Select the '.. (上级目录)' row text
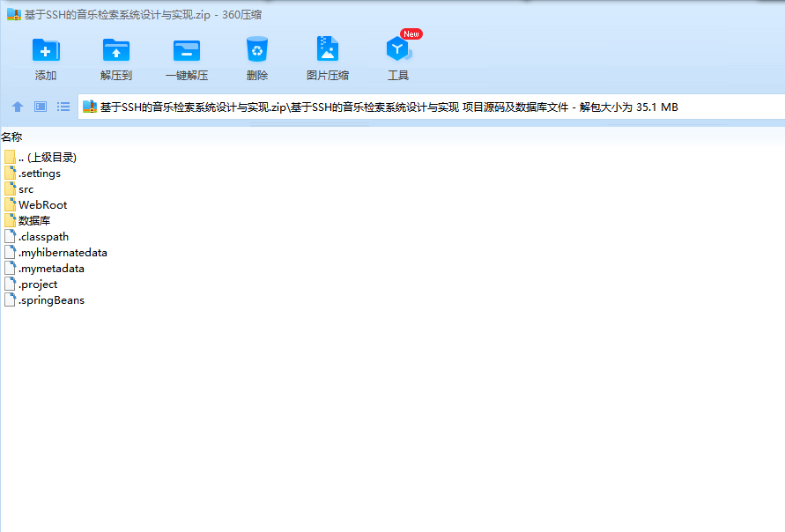 48,157
